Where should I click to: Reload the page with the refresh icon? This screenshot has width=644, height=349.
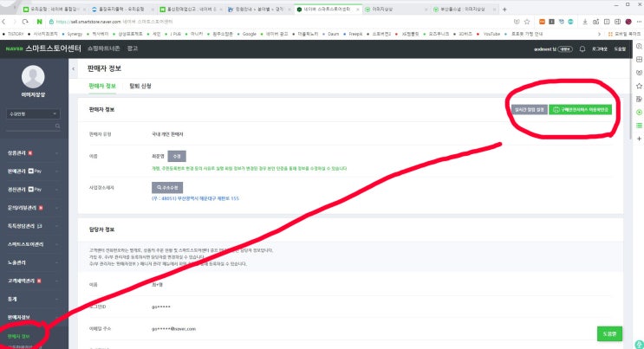pos(25,22)
